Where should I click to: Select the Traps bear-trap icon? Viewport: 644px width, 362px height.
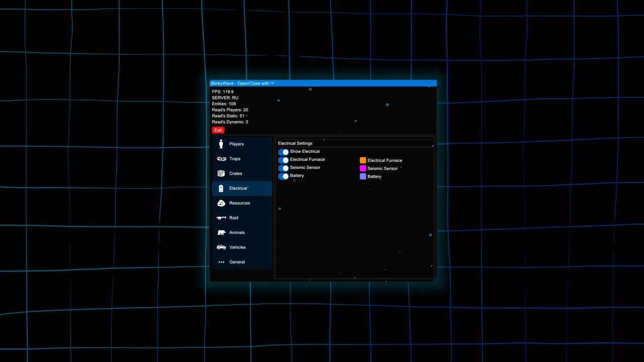tap(221, 159)
